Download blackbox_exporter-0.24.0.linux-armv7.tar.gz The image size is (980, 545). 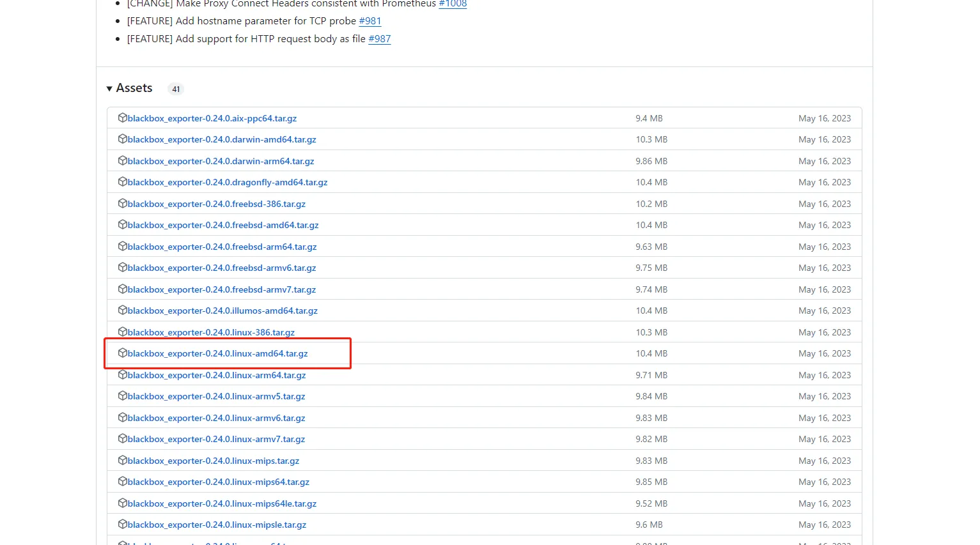pyautogui.click(x=217, y=439)
